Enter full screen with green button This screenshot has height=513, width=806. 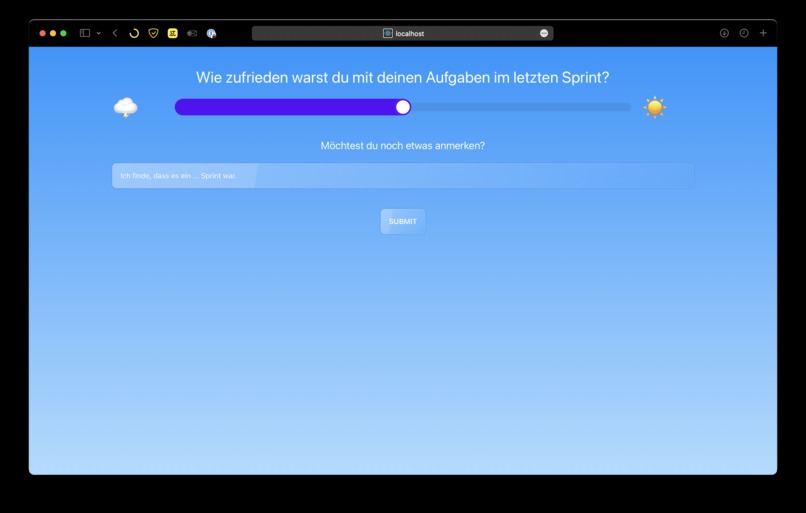[63, 33]
